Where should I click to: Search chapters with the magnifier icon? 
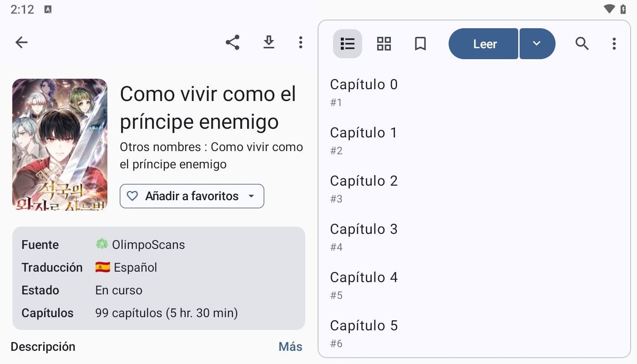[x=582, y=44]
